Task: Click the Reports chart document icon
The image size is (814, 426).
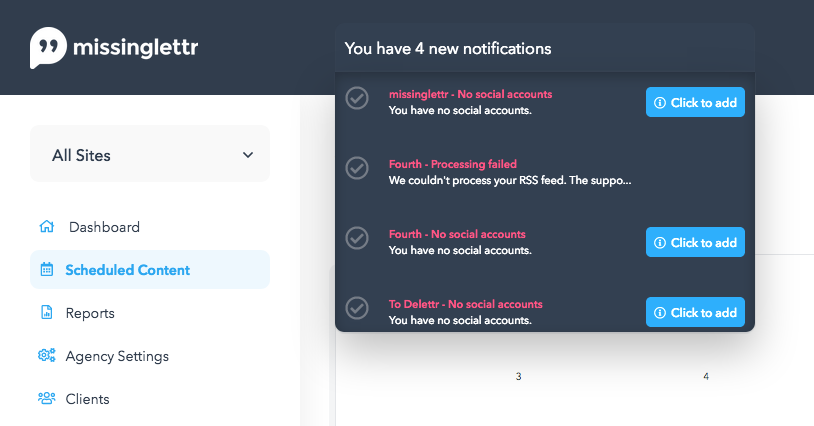Action: point(47,312)
